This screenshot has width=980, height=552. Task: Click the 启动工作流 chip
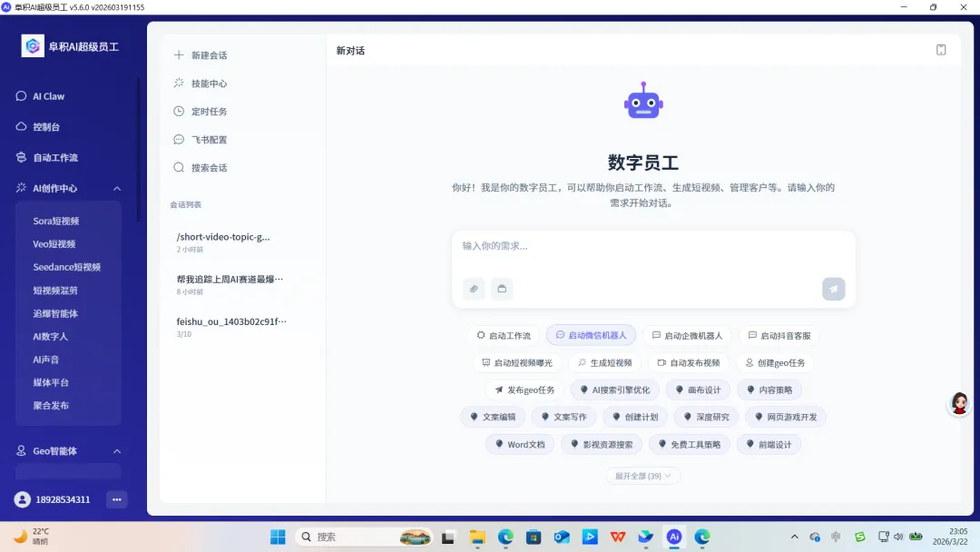[x=504, y=336]
